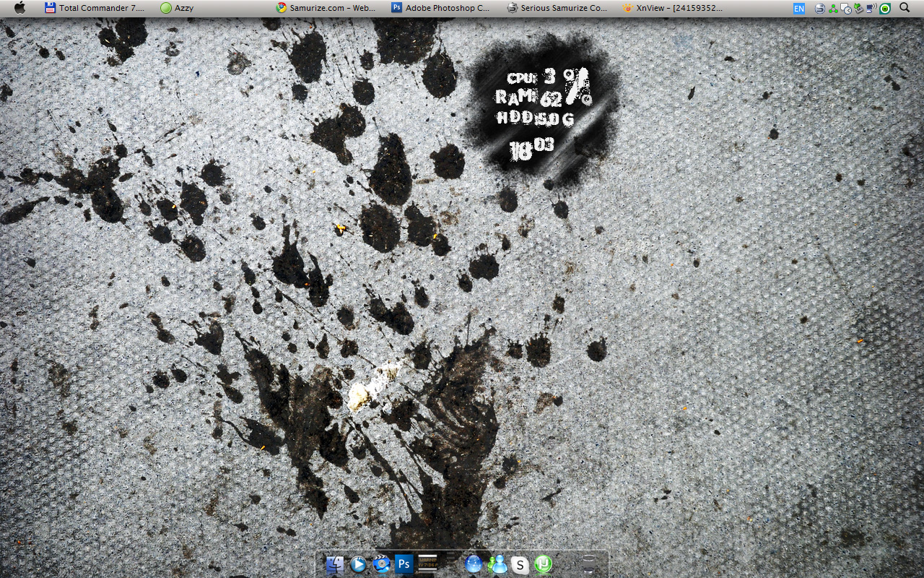Screen dimensions: 924x578
Task: Click the chat history clock tray icon
Action: 845,9
